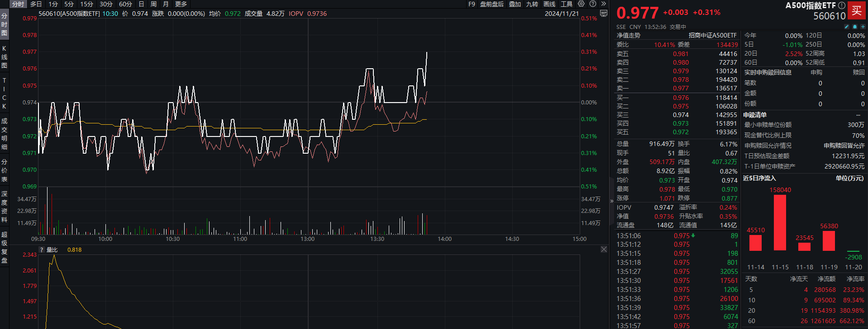The width and height of the screenshot is (868, 329).
Task: Open the 申赎清单 more options ellipsis
Action: tap(858, 115)
